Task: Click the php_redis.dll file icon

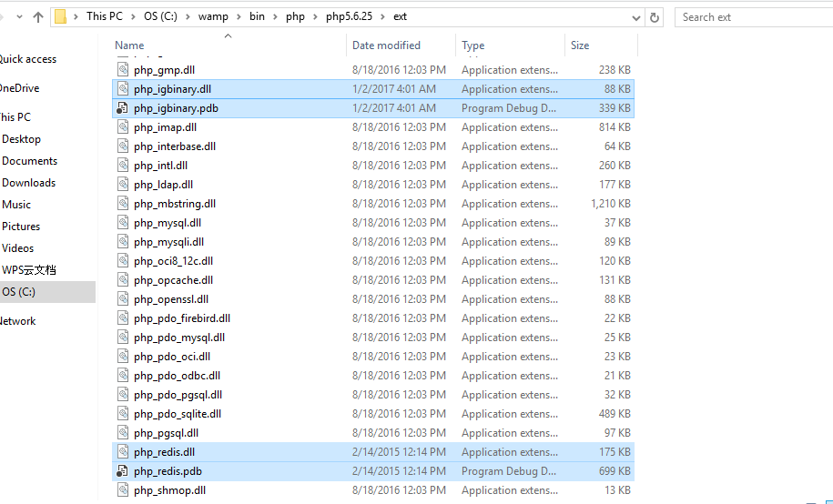Action: 123,452
